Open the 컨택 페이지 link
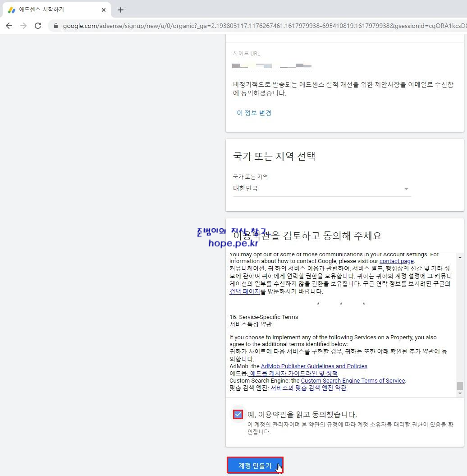467x476 pixels. [245, 291]
